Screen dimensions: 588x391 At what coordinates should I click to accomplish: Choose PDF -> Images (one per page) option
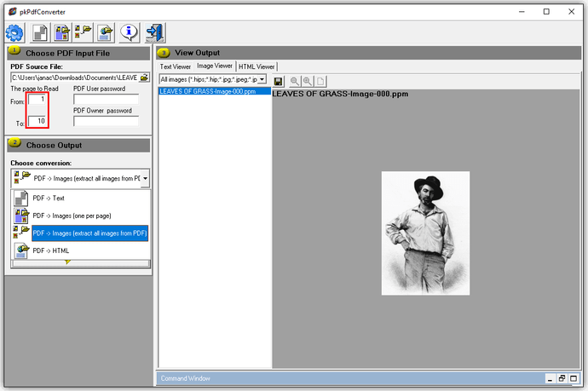click(x=81, y=216)
